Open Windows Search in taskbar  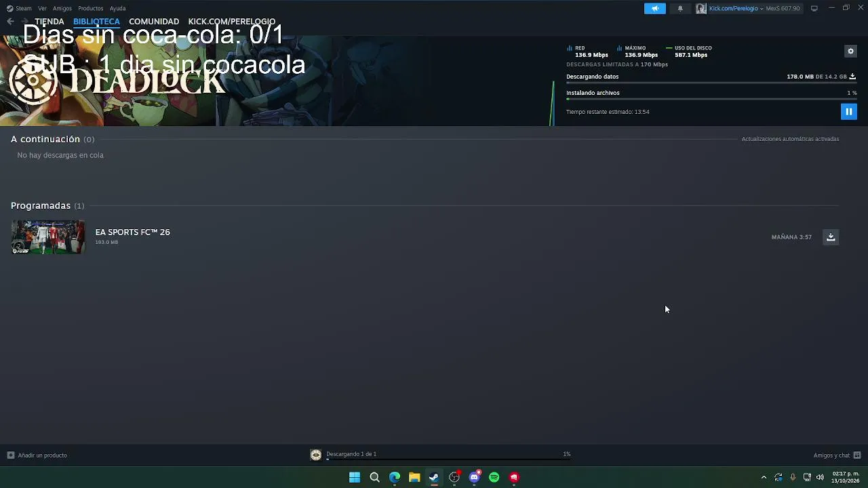(x=374, y=477)
